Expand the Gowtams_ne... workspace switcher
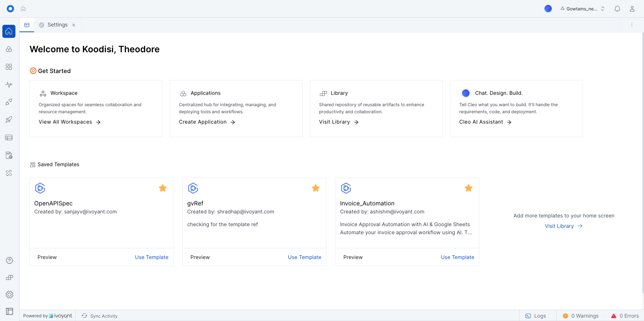 (x=583, y=9)
